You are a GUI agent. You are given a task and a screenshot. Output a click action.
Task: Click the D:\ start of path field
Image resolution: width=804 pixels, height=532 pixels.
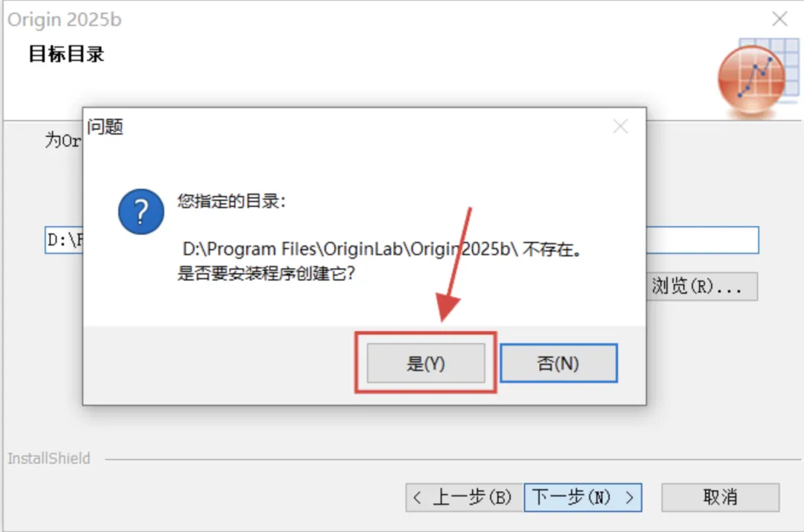point(64,240)
